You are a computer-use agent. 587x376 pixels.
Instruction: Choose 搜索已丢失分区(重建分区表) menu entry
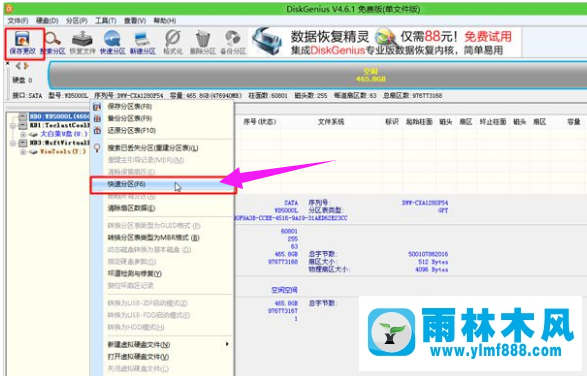162,148
